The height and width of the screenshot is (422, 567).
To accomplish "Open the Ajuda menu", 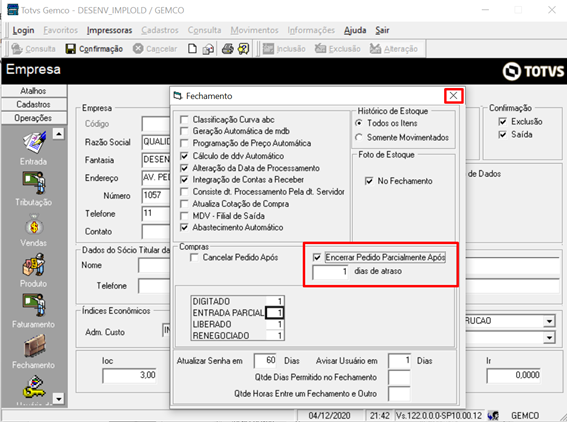I will pos(355,30).
